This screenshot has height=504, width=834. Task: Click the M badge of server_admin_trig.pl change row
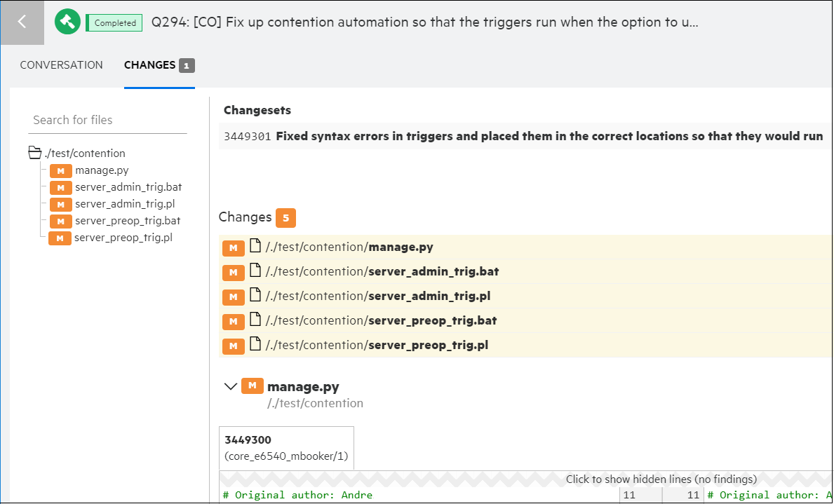(x=234, y=297)
